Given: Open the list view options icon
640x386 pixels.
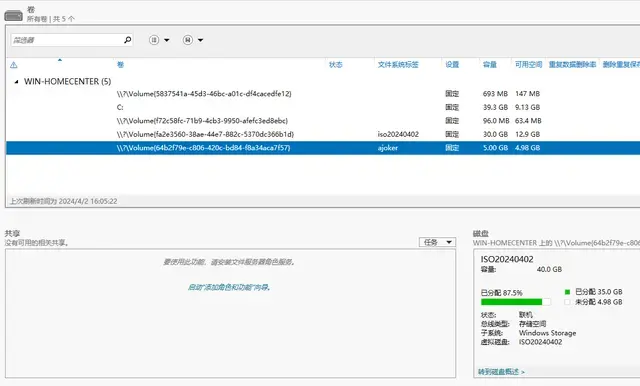Looking at the screenshot, I should 154,40.
